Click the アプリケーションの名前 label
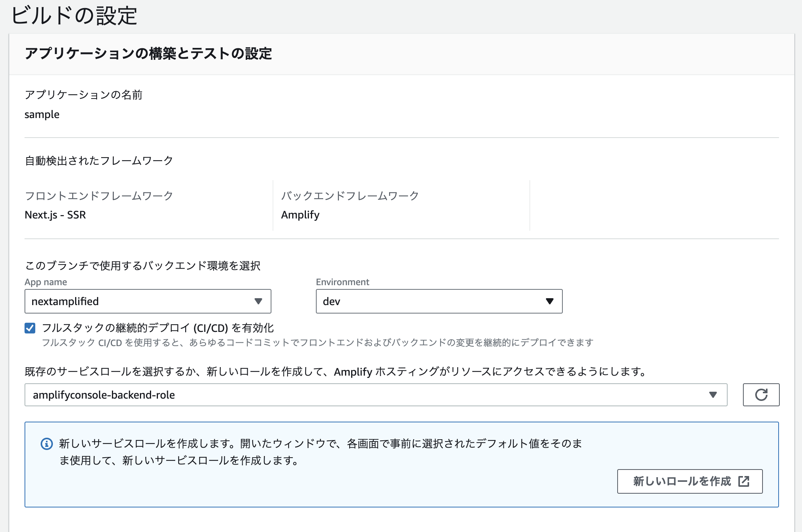The height and width of the screenshot is (532, 802). (x=84, y=95)
